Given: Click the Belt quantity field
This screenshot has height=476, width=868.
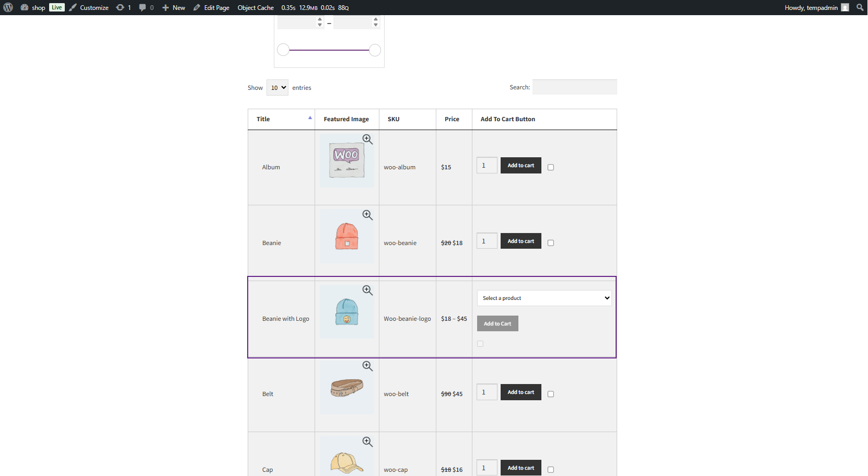Looking at the screenshot, I should pyautogui.click(x=487, y=392).
